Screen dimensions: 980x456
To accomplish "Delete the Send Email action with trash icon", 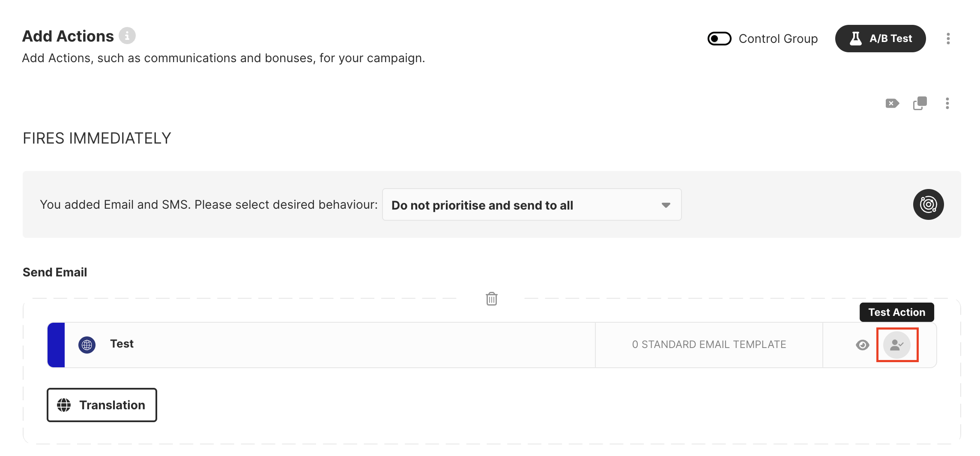I will pyautogui.click(x=491, y=299).
